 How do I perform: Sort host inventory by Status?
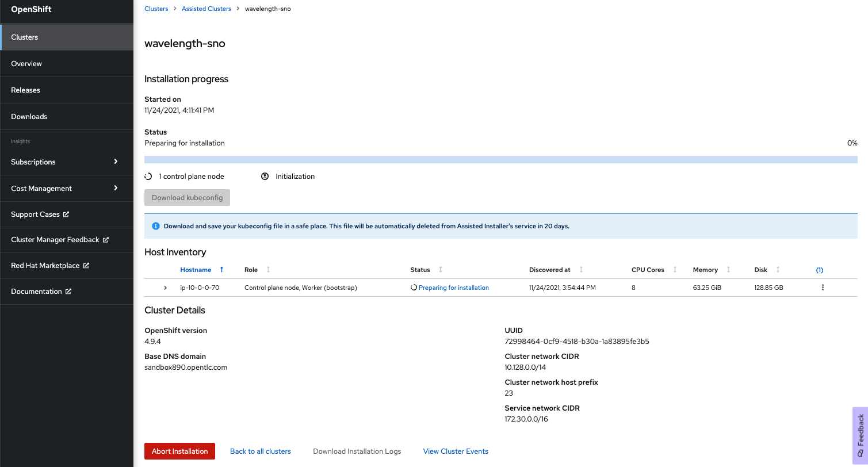point(441,270)
